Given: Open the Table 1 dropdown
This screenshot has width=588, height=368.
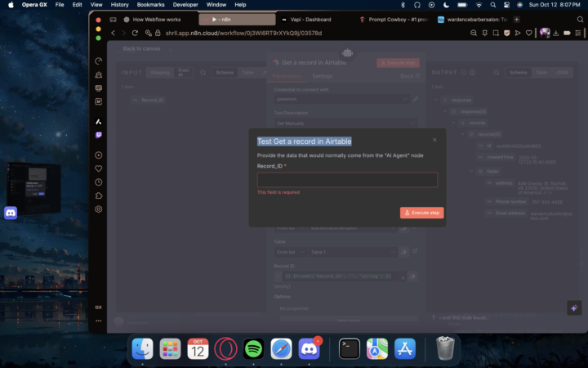Looking at the screenshot, I should (x=353, y=252).
